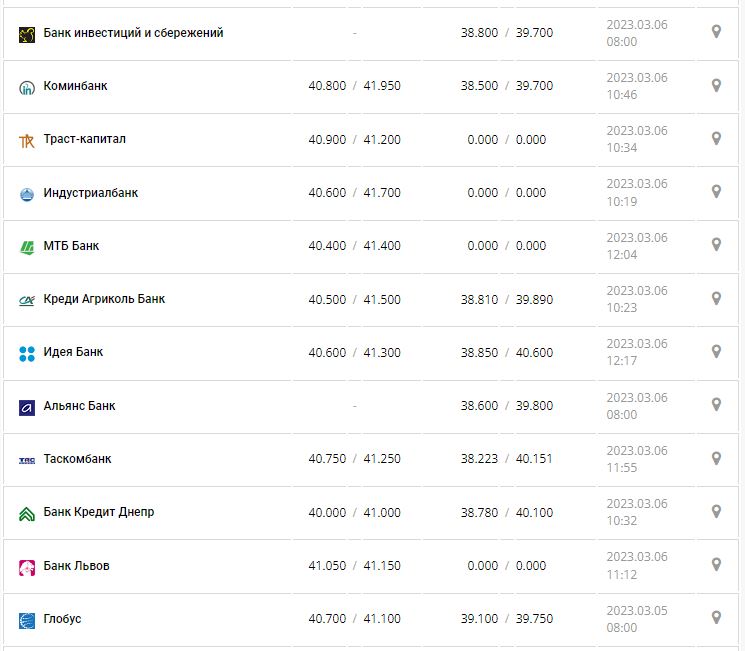Click the Глобус row map pin
Screen dimensions: 745x651
coord(716,617)
